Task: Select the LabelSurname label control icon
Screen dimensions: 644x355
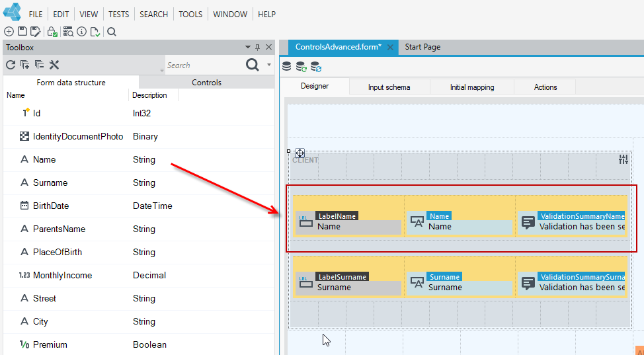Action: point(305,283)
